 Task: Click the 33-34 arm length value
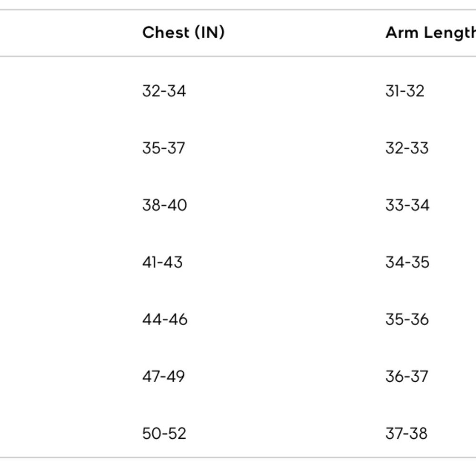407,205
